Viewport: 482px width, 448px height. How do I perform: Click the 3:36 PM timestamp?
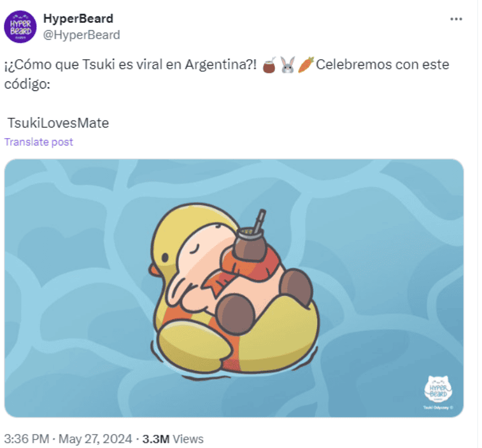point(26,439)
